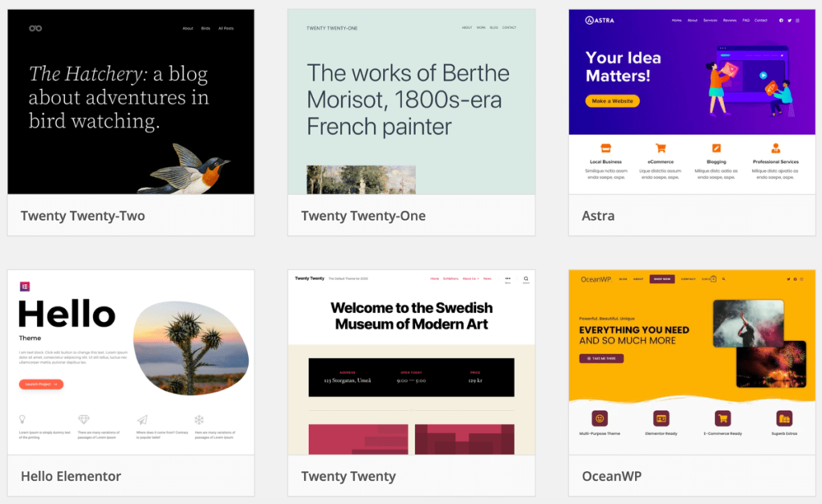This screenshot has width=822, height=504.
Task: Click the Search icon in Twenty Twenty header
Action: point(526,279)
